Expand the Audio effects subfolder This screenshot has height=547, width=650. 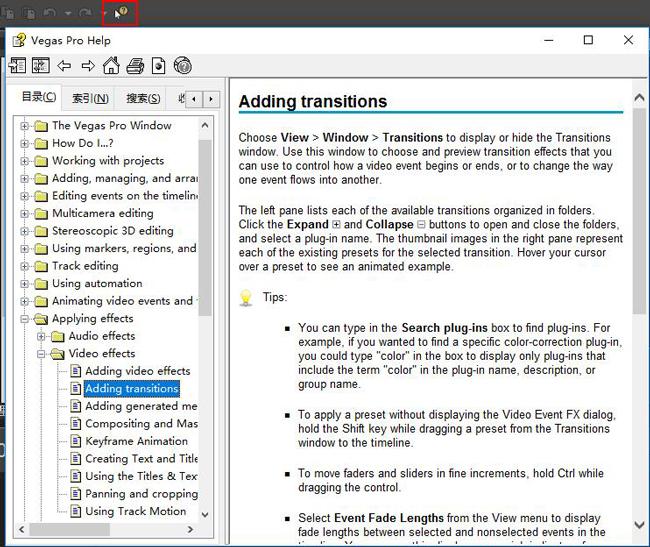coord(41,336)
